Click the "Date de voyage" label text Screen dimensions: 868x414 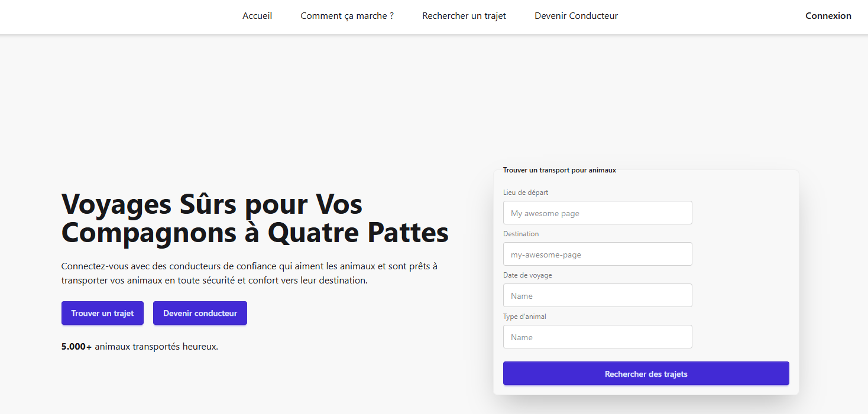(527, 275)
